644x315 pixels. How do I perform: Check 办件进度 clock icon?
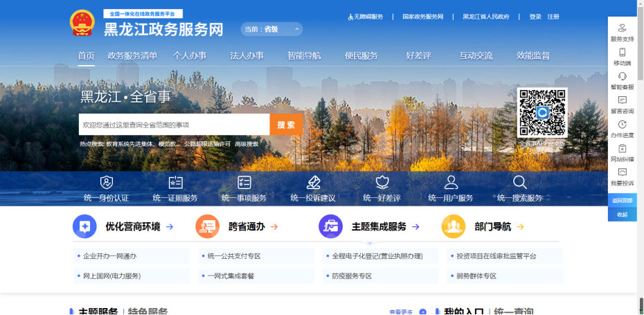click(x=623, y=125)
